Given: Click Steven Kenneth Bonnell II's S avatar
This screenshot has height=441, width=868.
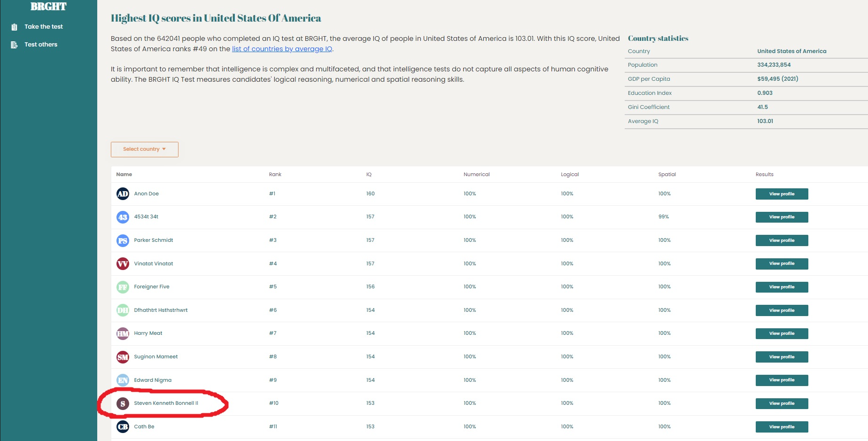Looking at the screenshot, I should click(123, 403).
